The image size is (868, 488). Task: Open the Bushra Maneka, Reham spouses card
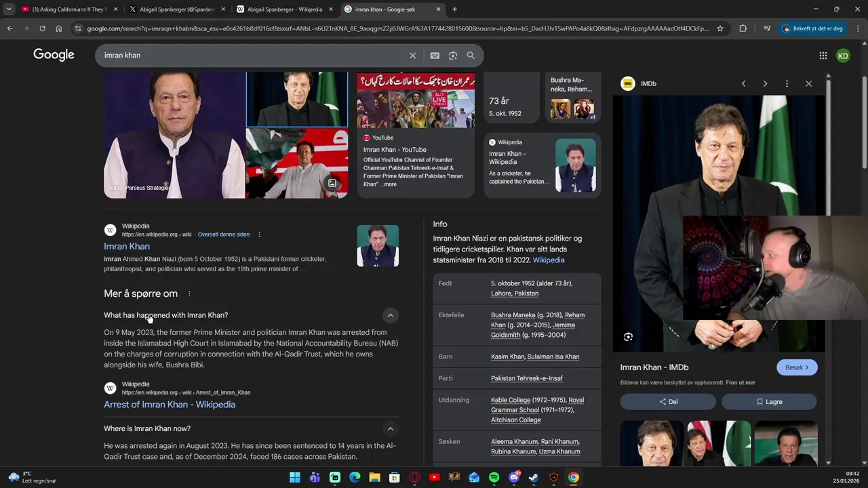pyautogui.click(x=573, y=98)
